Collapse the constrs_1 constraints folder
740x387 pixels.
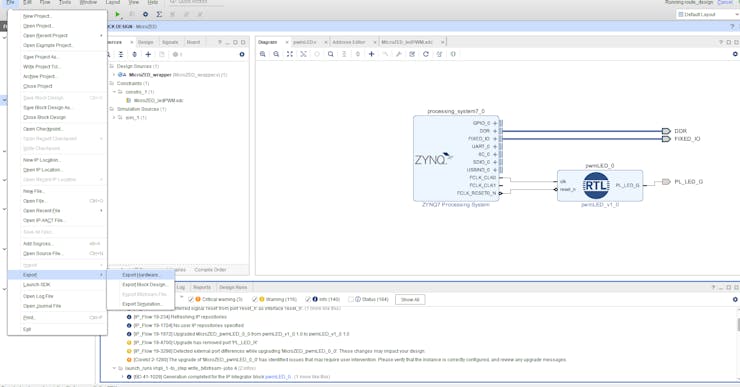(114, 92)
